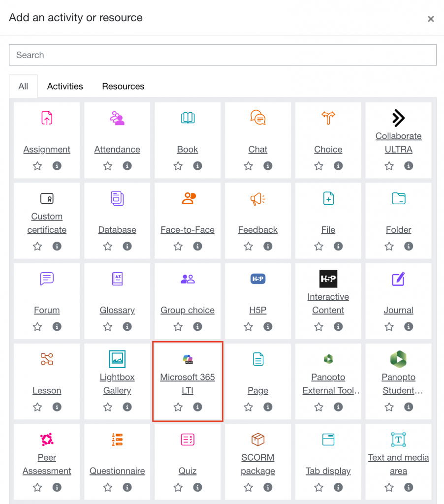
Task: Select the SCORM package icon
Action: click(258, 440)
